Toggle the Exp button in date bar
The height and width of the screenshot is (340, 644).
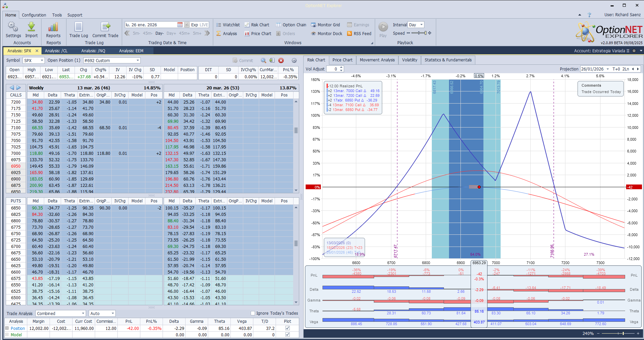click(x=195, y=25)
